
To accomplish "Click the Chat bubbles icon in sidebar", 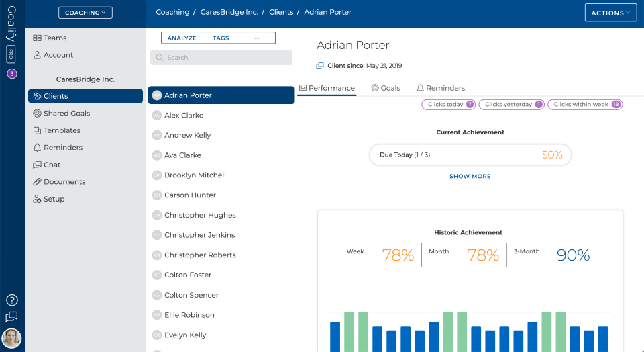I will [x=37, y=165].
